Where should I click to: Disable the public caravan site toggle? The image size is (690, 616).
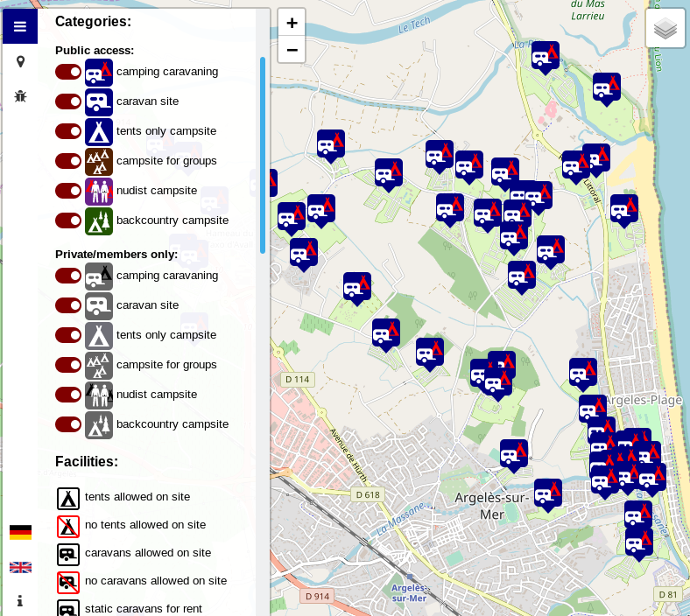coord(68,101)
